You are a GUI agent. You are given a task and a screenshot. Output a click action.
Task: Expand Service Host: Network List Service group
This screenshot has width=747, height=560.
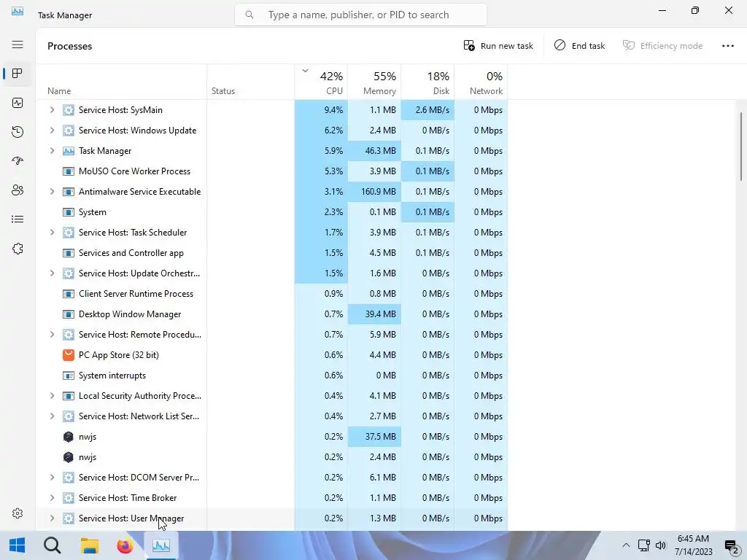click(x=52, y=416)
